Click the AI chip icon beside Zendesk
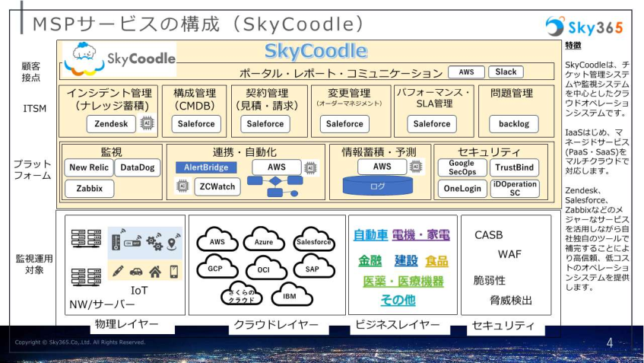The width and height of the screenshot is (644, 363). tap(148, 123)
